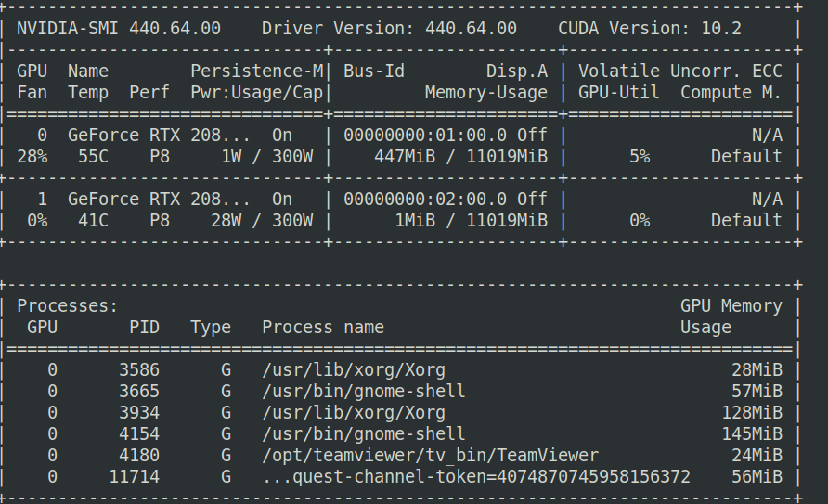The image size is (828, 504).
Task: Click the 28MiB memory usage value
Action: (x=757, y=370)
